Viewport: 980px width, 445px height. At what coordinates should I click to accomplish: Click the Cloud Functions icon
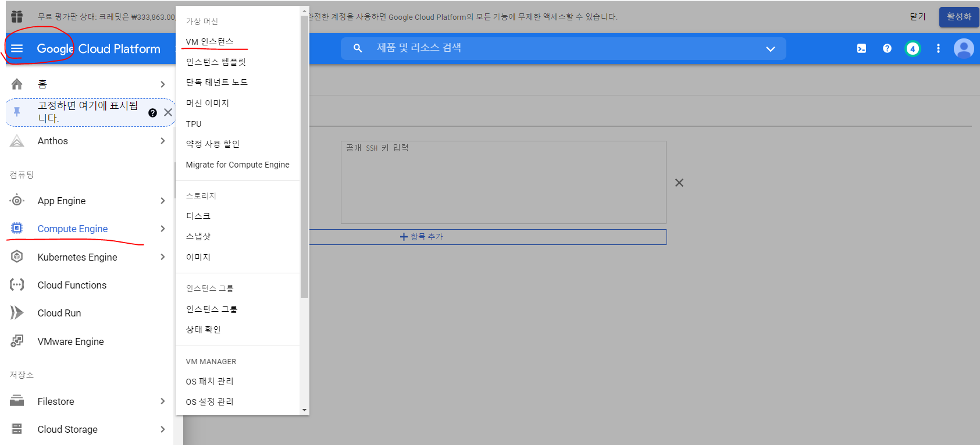tap(17, 284)
